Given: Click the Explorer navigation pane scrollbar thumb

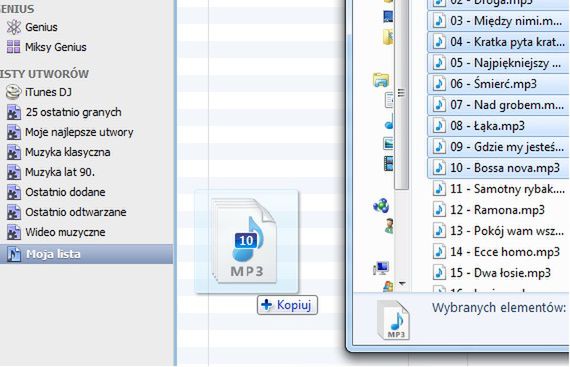Looking at the screenshot, I should coord(401,94).
